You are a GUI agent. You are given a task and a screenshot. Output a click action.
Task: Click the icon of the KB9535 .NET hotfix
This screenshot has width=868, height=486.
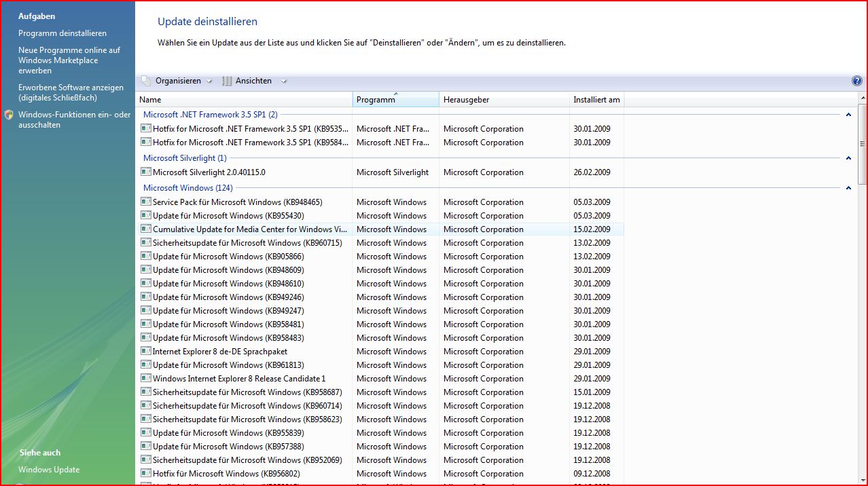[145, 128]
